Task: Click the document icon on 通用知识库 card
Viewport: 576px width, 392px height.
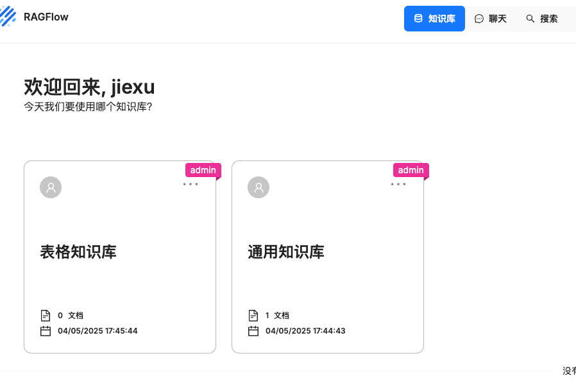Action: pos(253,316)
